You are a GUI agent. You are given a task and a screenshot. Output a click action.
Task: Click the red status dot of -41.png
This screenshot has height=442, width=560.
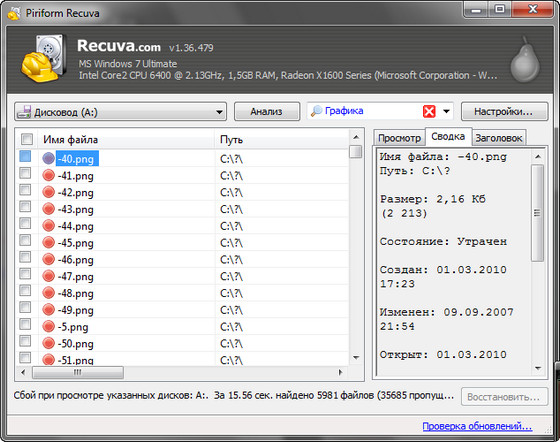pyautogui.click(x=48, y=175)
